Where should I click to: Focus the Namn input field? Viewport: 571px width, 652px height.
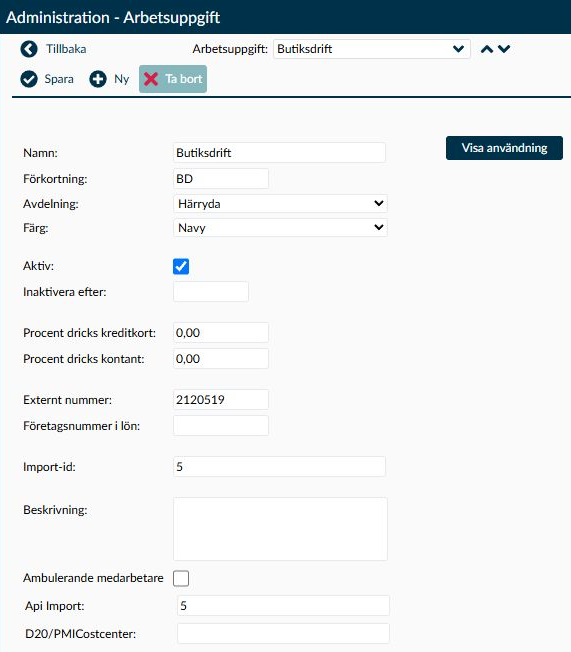pos(279,153)
